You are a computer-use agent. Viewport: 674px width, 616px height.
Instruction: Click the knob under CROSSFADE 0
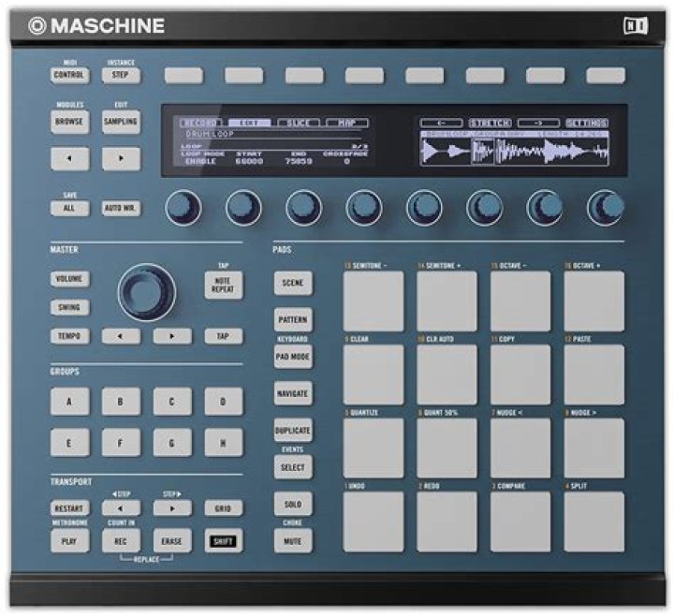click(x=363, y=208)
